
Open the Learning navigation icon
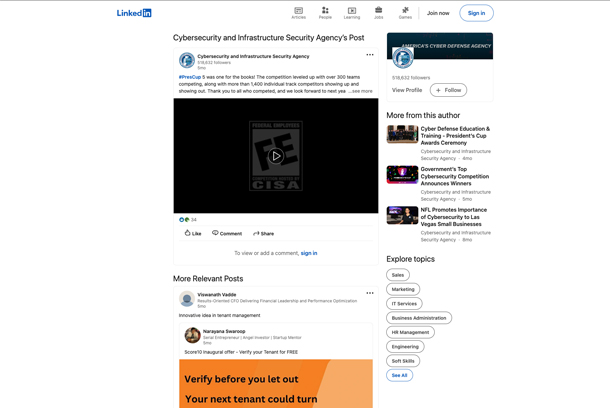coord(352,13)
